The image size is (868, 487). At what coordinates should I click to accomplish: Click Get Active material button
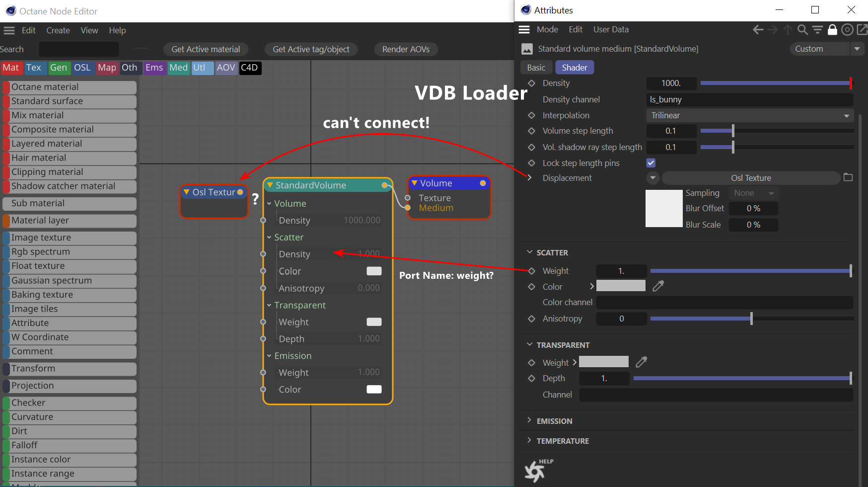(x=206, y=49)
